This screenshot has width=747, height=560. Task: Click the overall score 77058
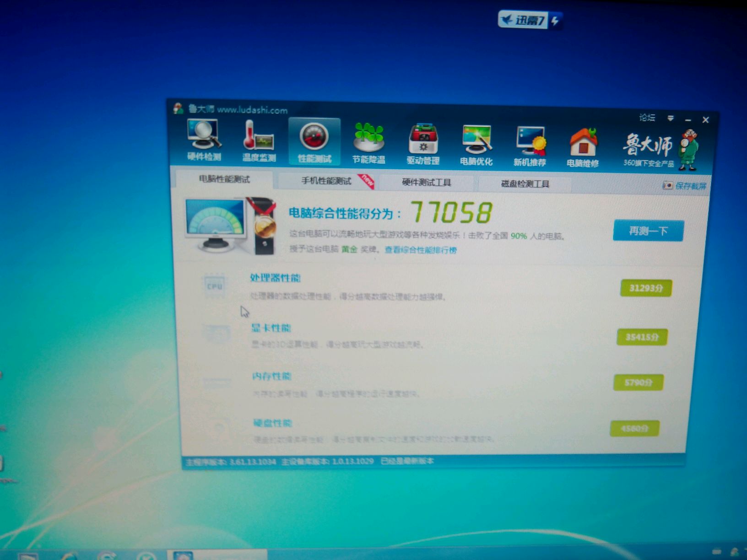tap(451, 212)
